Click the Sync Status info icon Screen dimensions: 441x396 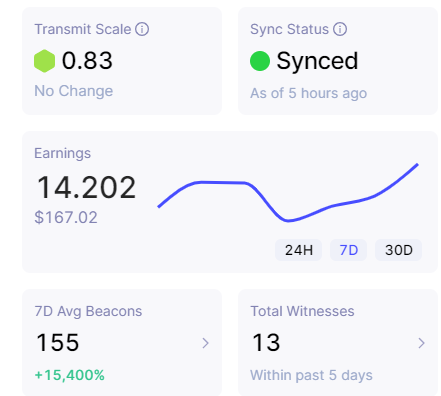click(340, 29)
